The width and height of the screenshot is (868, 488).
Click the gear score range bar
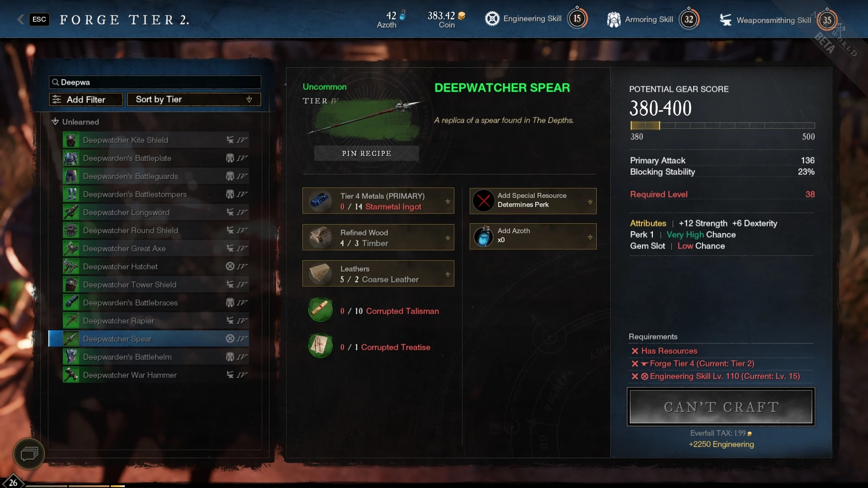(722, 126)
